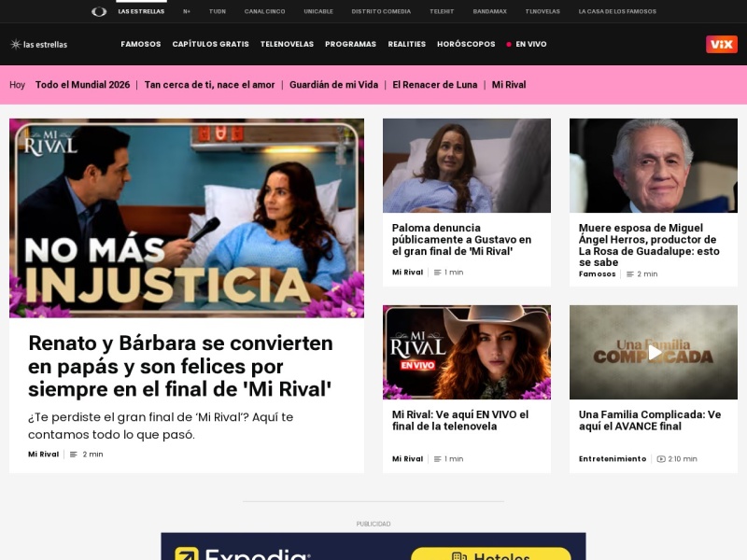Open the Miguel Ángel Herros photo thumbnail
The height and width of the screenshot is (560, 747).
pyautogui.click(x=654, y=165)
